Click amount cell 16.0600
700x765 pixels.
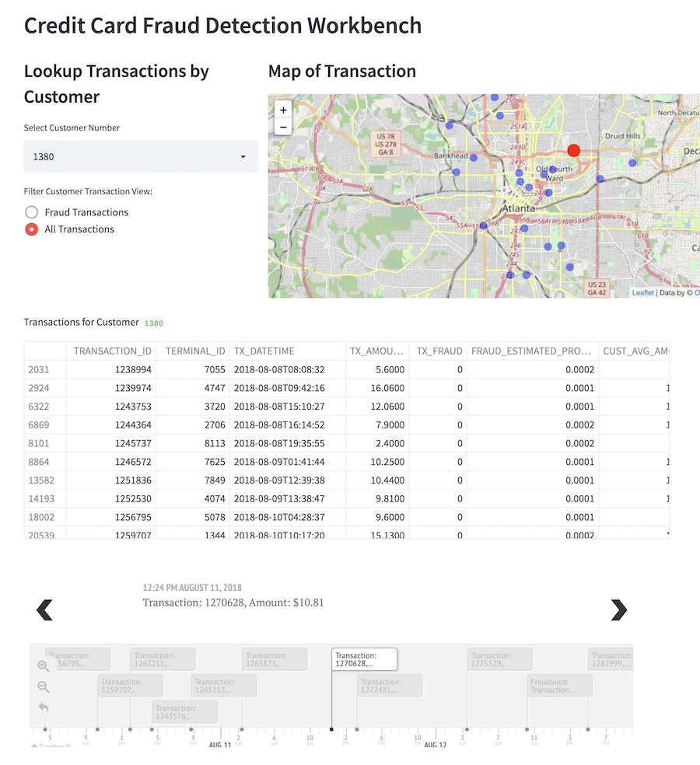pos(377,389)
